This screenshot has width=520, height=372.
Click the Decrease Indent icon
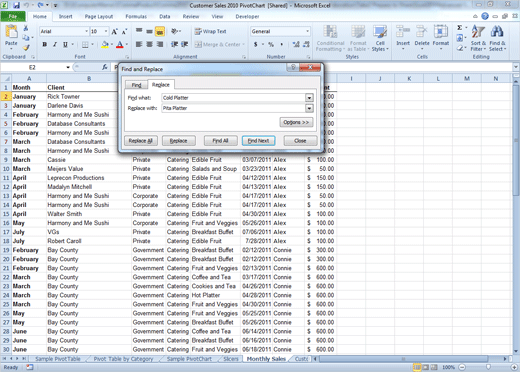tap(174, 44)
